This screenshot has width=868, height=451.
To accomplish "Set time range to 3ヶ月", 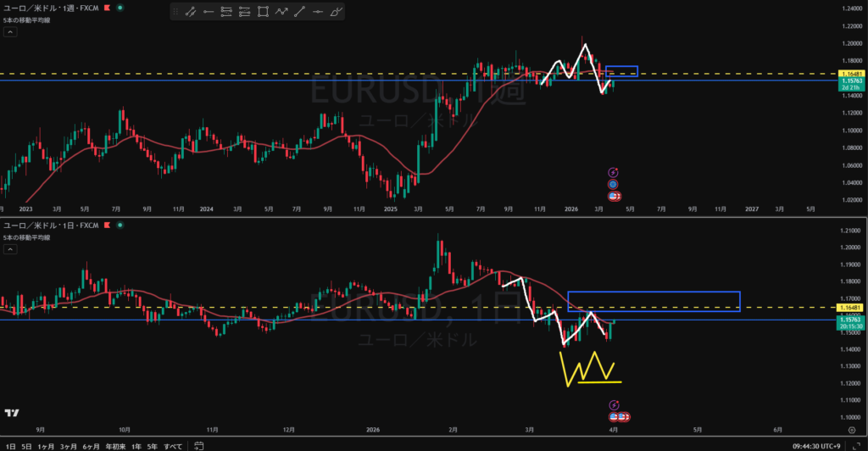I will (x=69, y=445).
